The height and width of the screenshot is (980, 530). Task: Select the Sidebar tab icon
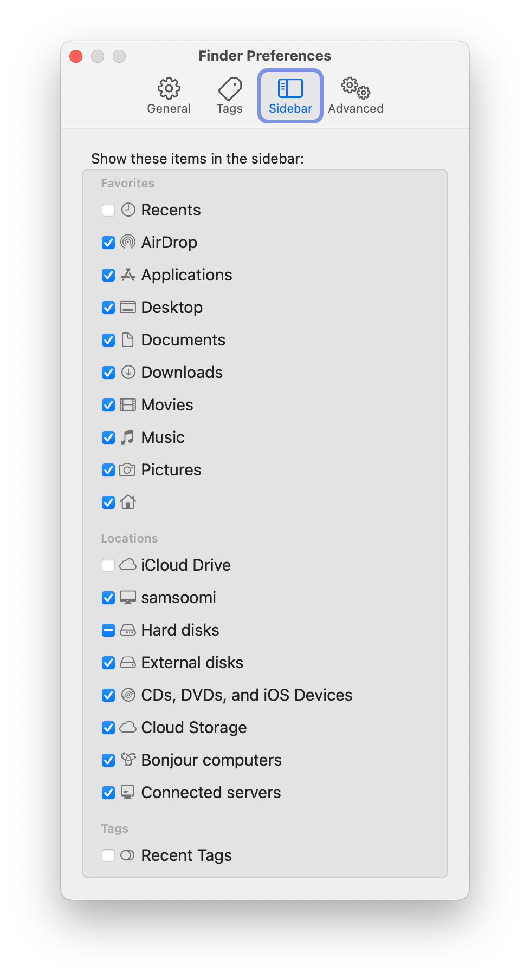pyautogui.click(x=290, y=88)
